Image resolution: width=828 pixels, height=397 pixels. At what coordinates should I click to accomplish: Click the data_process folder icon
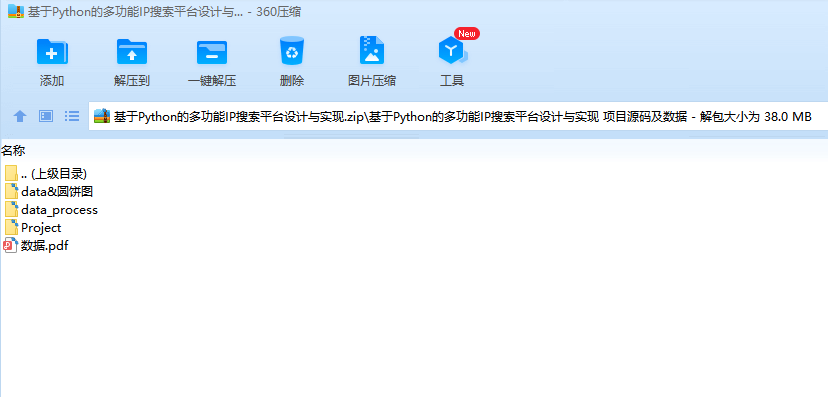click(x=12, y=210)
